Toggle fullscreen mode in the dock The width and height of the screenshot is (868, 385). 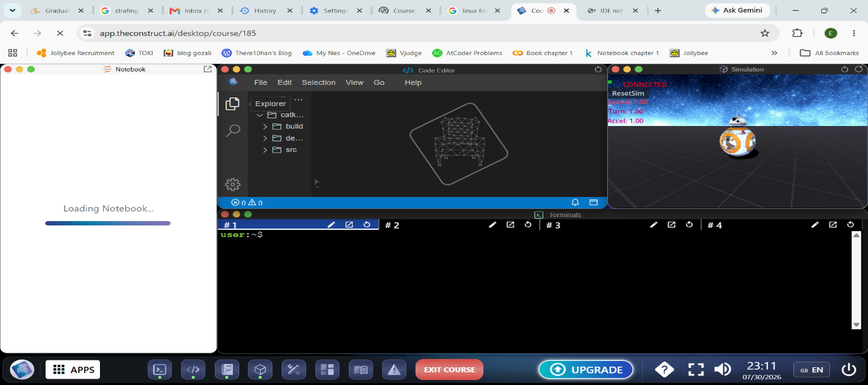coord(696,370)
